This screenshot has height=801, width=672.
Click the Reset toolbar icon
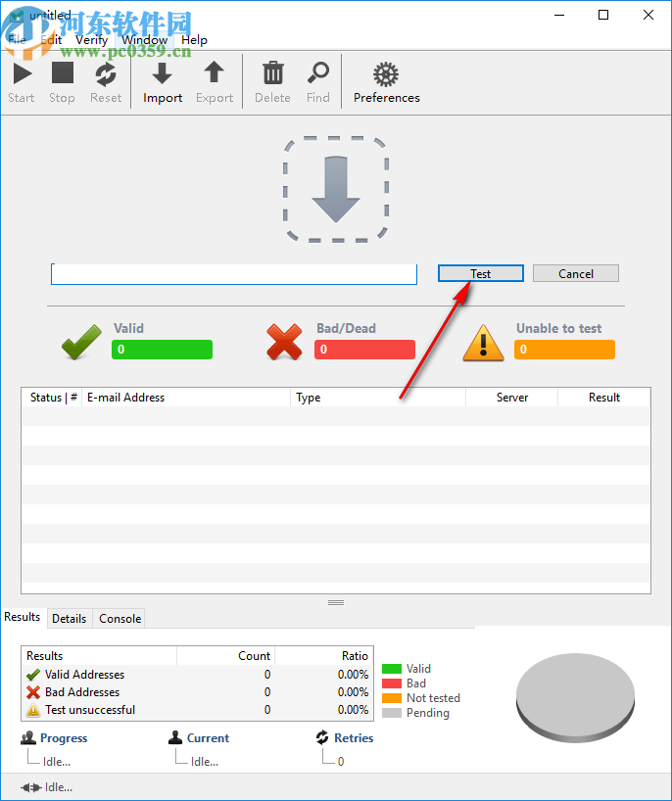tap(106, 74)
